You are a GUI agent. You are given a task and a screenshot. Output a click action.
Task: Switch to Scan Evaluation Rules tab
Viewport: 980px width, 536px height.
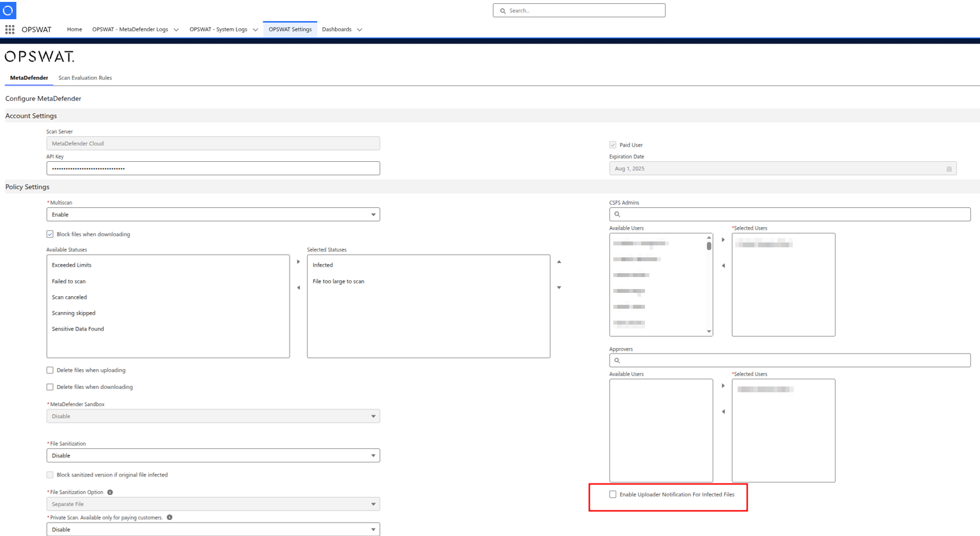coord(85,78)
